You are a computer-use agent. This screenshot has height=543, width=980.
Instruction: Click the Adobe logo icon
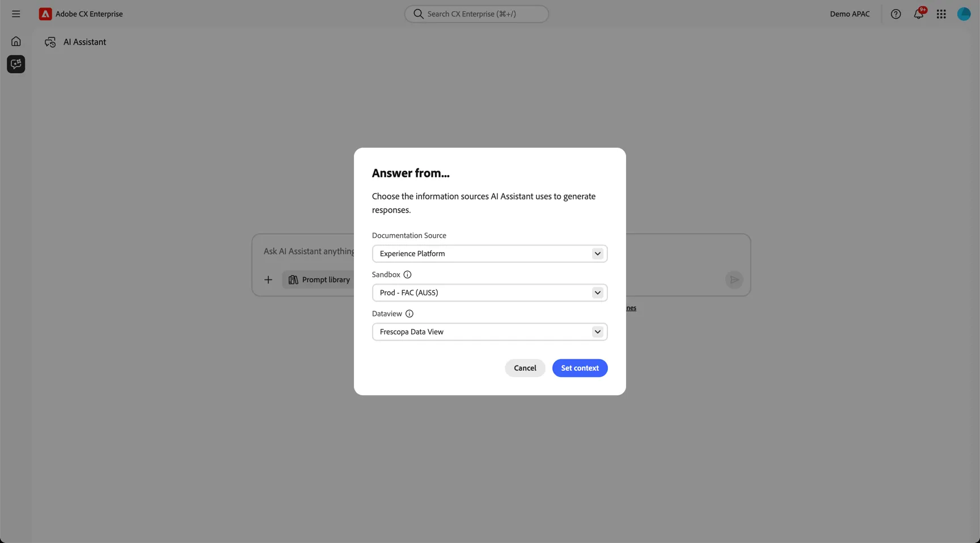(x=45, y=14)
